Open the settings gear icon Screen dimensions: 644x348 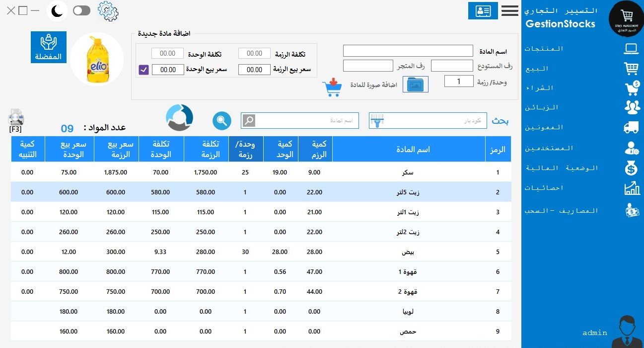(107, 11)
